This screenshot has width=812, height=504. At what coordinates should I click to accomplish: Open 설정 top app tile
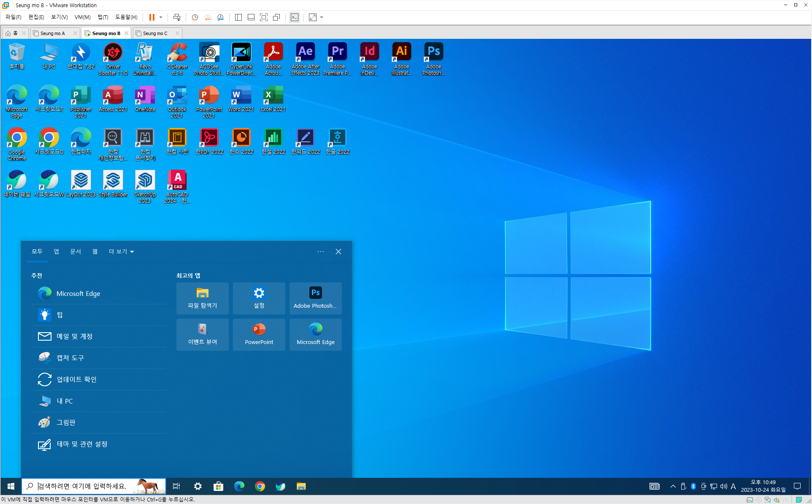[x=259, y=298]
